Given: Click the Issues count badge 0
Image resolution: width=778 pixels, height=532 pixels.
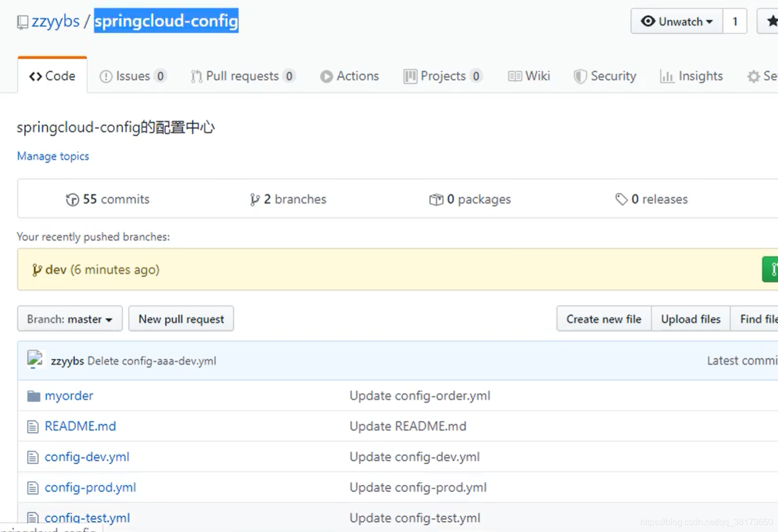Looking at the screenshot, I should (x=160, y=76).
